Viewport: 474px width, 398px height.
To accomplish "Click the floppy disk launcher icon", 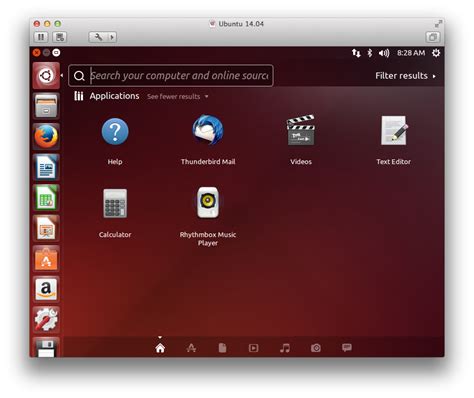I will coord(46,347).
